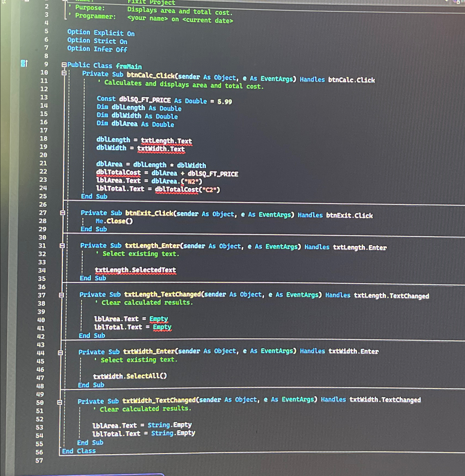Screen dimensions: 465x476
Task: Collapse the Public Class frmMain block
Action: tap(64, 65)
